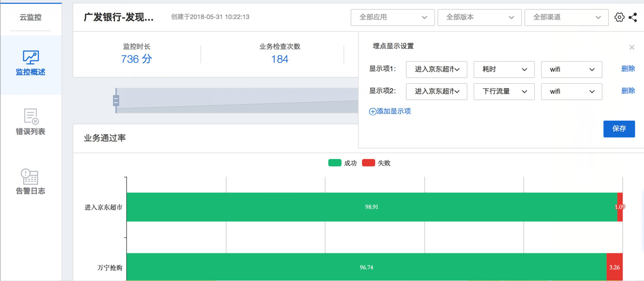Screen dimensions: 644x281
Task: Open the 全部渠道 dropdown
Action: point(566,17)
